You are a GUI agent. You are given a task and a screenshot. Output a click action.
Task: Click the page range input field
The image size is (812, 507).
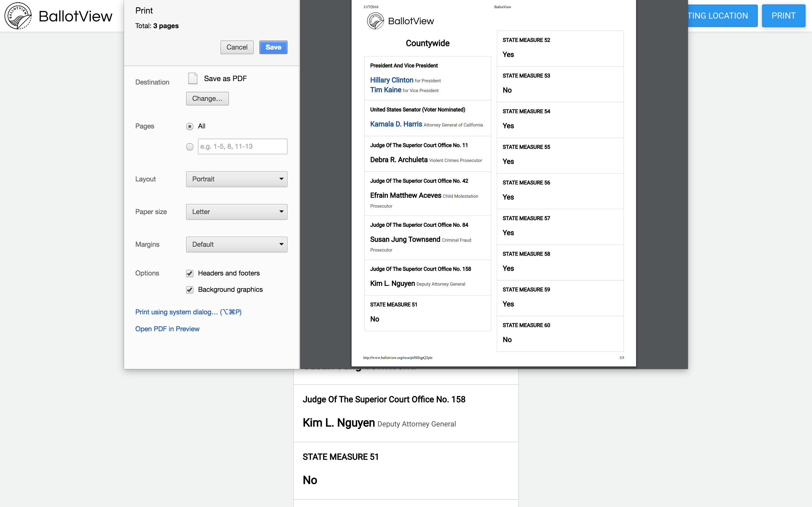point(242,147)
